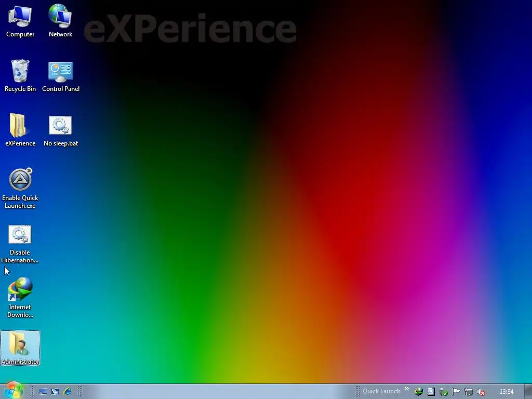Expand the Quick Launch toolbar chevron
Viewport: 532px width, 399px height.
406,389
